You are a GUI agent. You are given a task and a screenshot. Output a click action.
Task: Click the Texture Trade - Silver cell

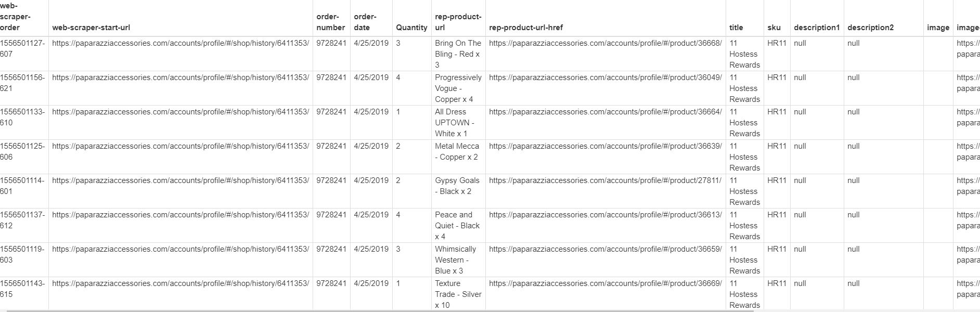click(x=458, y=294)
